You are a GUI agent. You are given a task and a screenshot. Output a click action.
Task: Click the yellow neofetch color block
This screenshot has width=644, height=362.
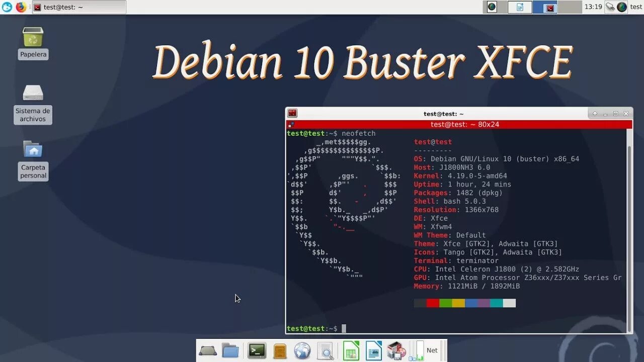(x=458, y=303)
